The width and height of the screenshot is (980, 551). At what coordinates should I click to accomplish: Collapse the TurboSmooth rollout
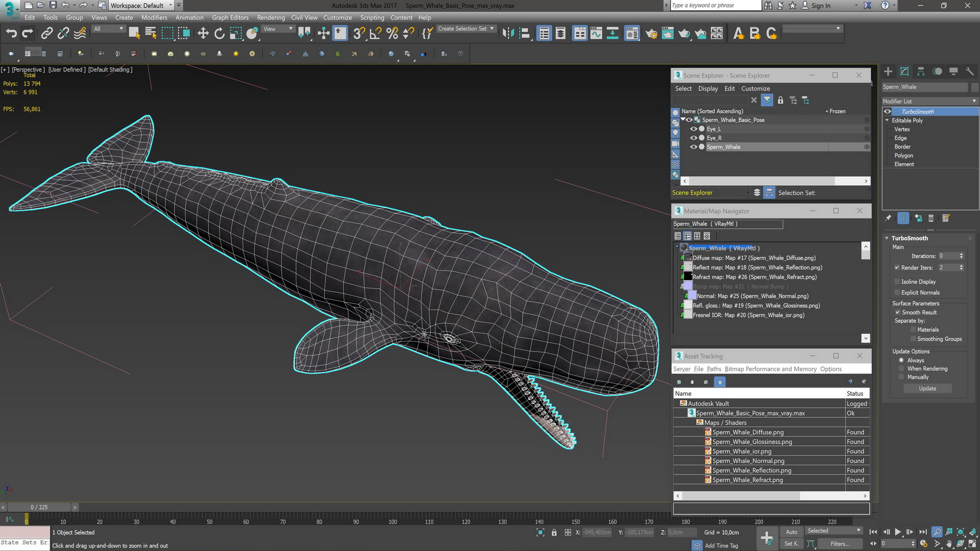pos(887,238)
